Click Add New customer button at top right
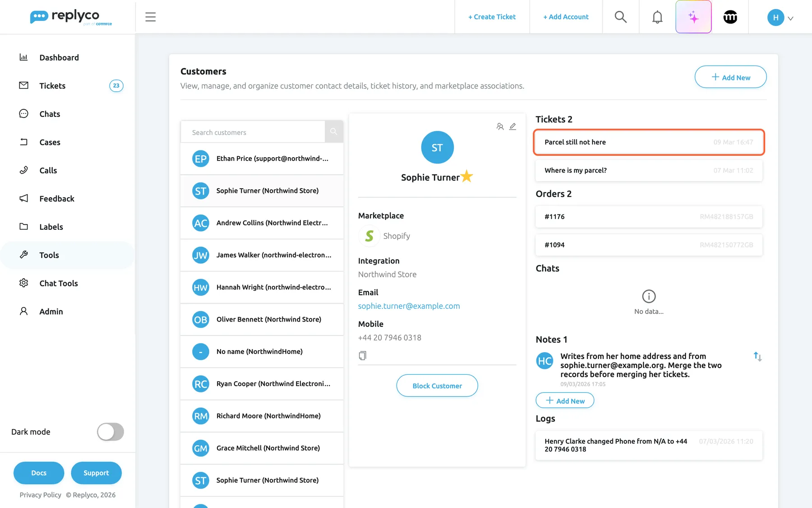Viewport: 812px width, 508px height. (730, 77)
